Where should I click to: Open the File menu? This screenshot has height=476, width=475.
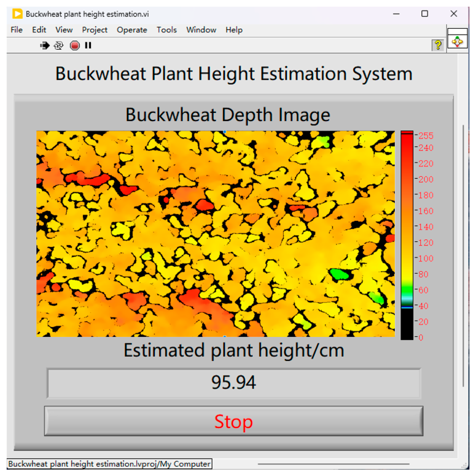tap(16, 30)
